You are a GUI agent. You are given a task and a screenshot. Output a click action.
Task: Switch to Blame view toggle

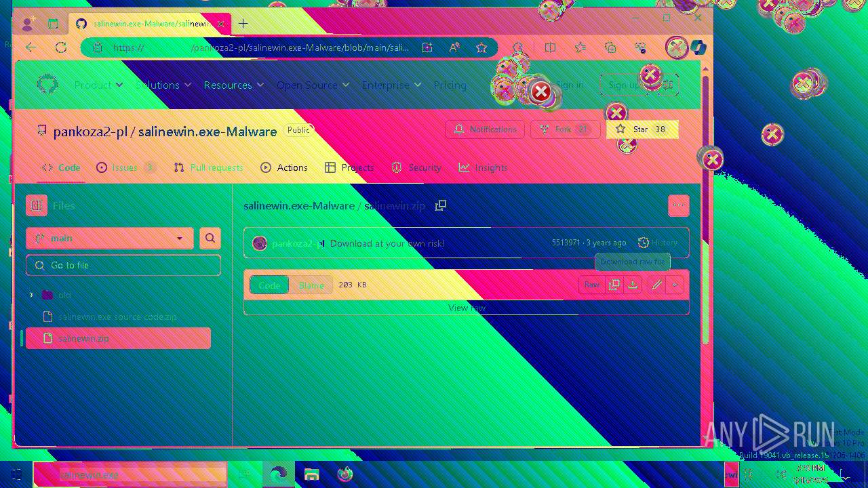click(311, 285)
